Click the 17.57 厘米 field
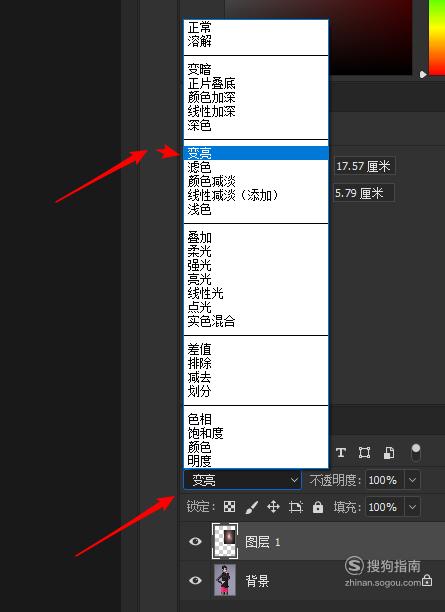445x612 pixels. (364, 166)
